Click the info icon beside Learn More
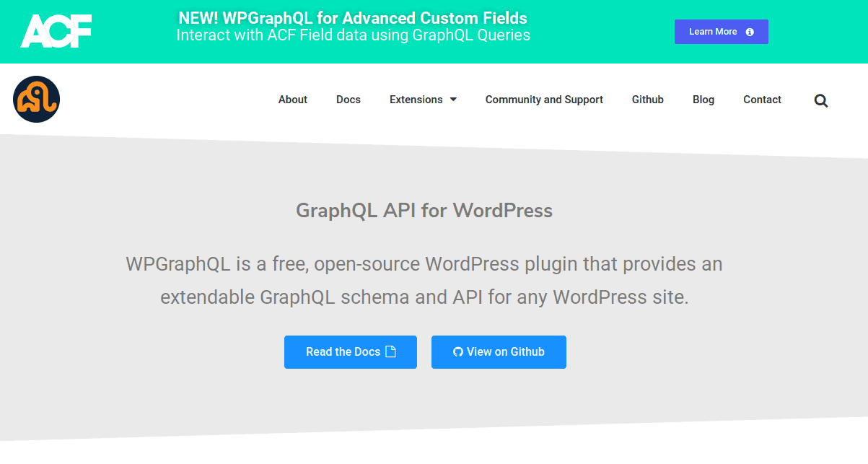Screen dimensions: 868x464 coord(750,32)
